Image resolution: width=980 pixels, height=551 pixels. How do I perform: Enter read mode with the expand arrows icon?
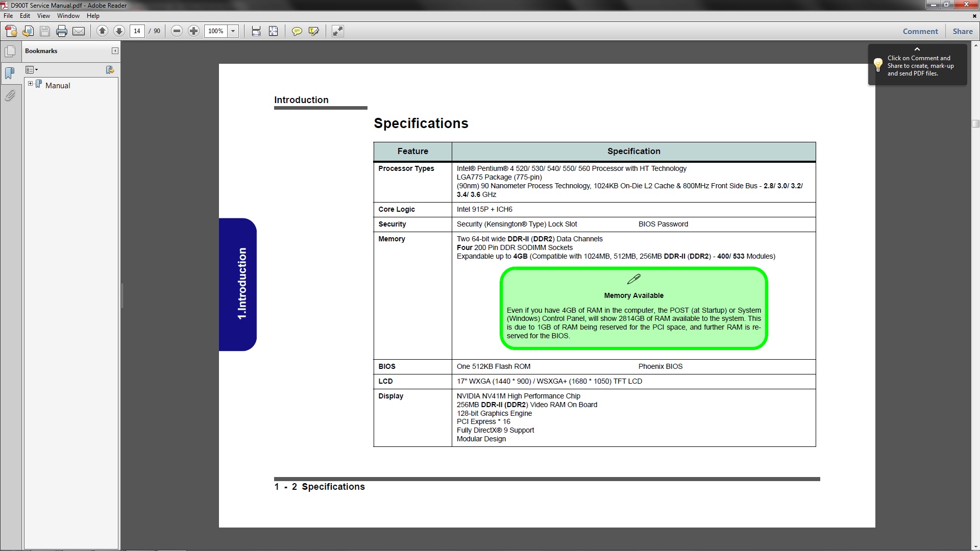338,31
